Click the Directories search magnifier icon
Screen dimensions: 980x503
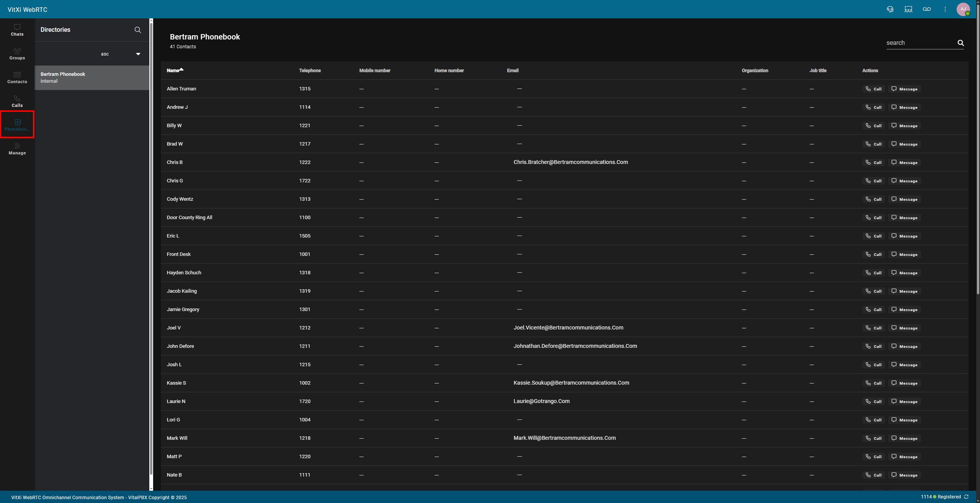(x=138, y=30)
